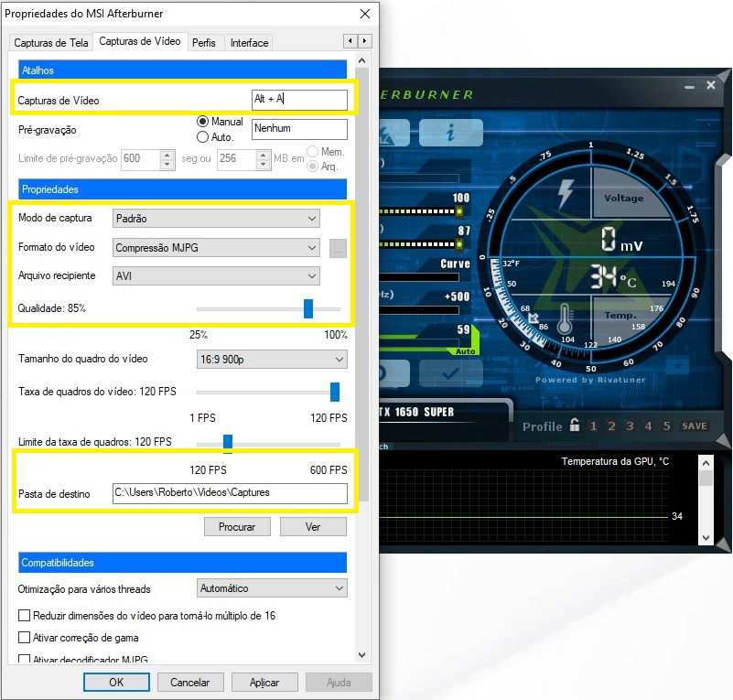Screen dimensions: 733x700
Task: Click the Pasta de destino path field
Action: pyautogui.click(x=230, y=493)
